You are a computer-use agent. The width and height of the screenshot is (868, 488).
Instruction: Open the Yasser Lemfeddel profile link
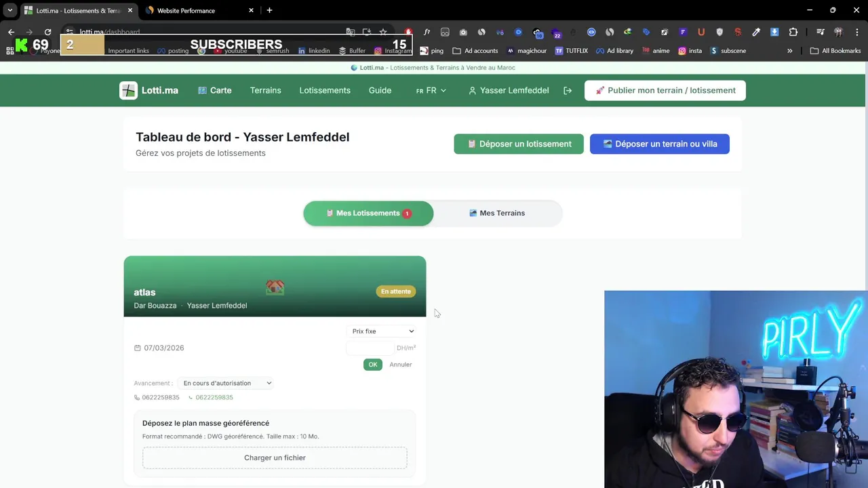pos(509,90)
